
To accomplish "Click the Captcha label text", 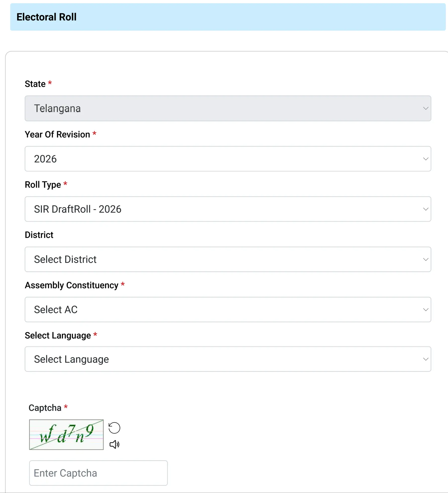I will pyautogui.click(x=45, y=408).
